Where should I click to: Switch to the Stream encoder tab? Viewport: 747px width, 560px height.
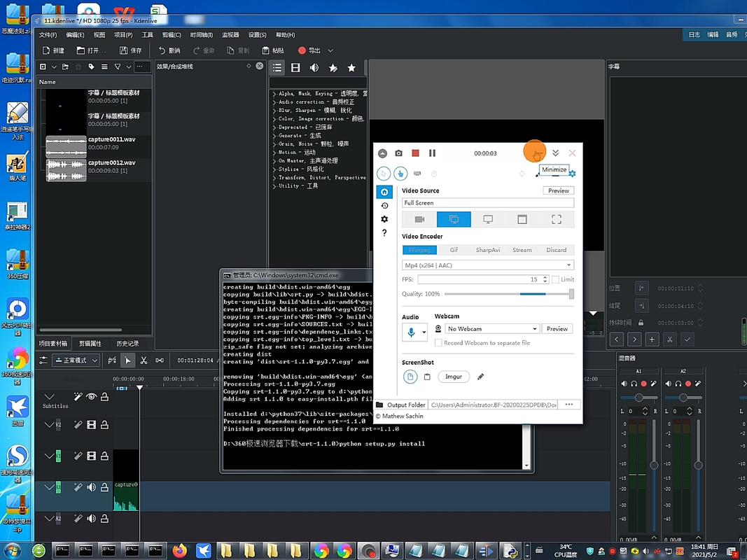point(522,250)
